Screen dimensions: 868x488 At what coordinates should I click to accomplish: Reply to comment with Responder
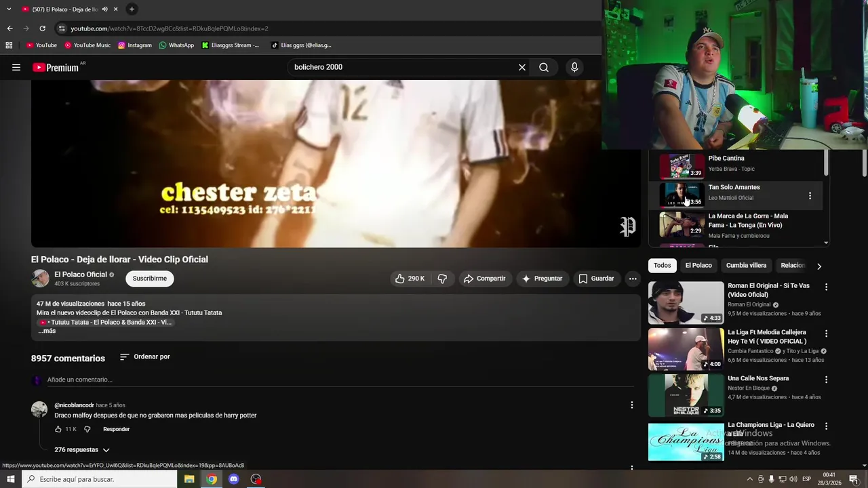[x=116, y=429]
